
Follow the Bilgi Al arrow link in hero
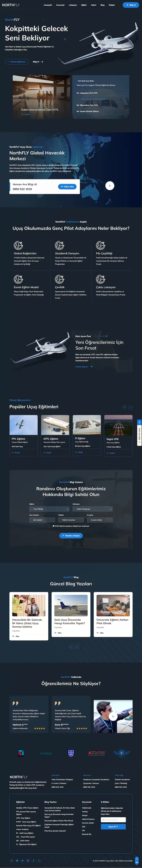click(38, 62)
